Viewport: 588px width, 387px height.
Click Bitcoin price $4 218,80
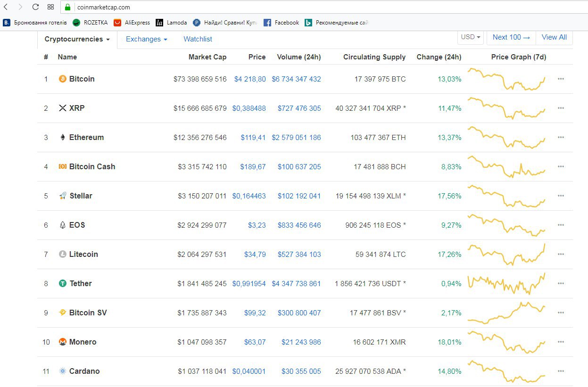250,79
